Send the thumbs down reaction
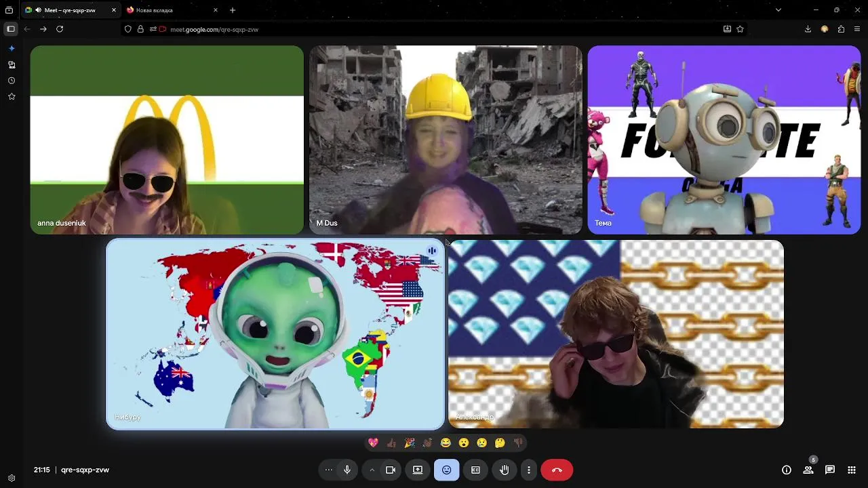The height and width of the screenshot is (488, 868). 518,443
